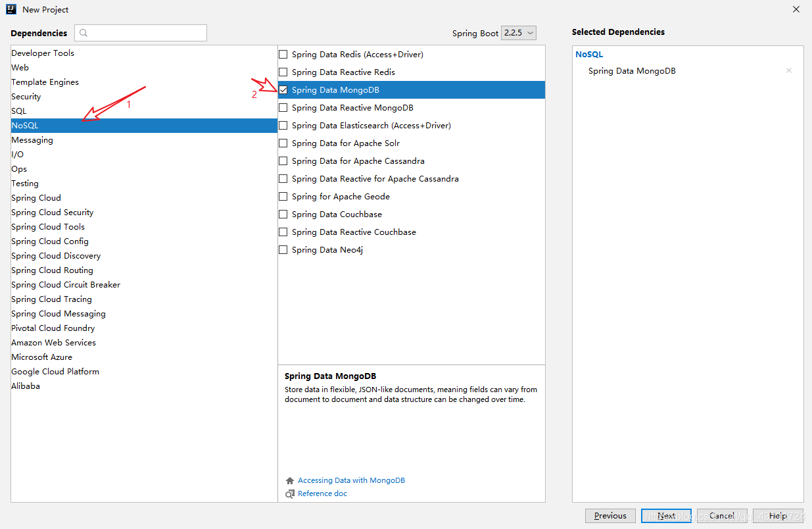Click the Next button
The width and height of the screenshot is (812, 529).
click(666, 516)
